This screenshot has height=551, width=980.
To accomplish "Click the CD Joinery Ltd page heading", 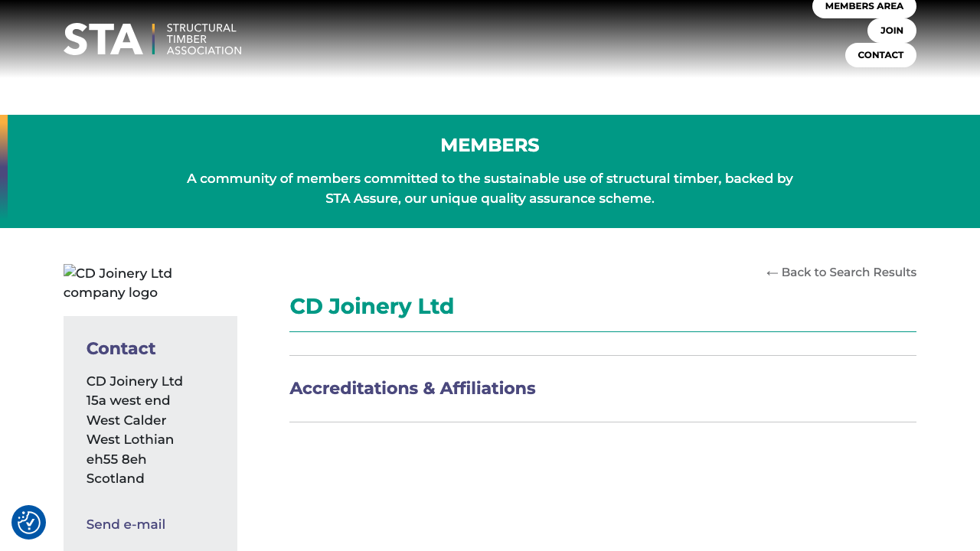I will (371, 306).
